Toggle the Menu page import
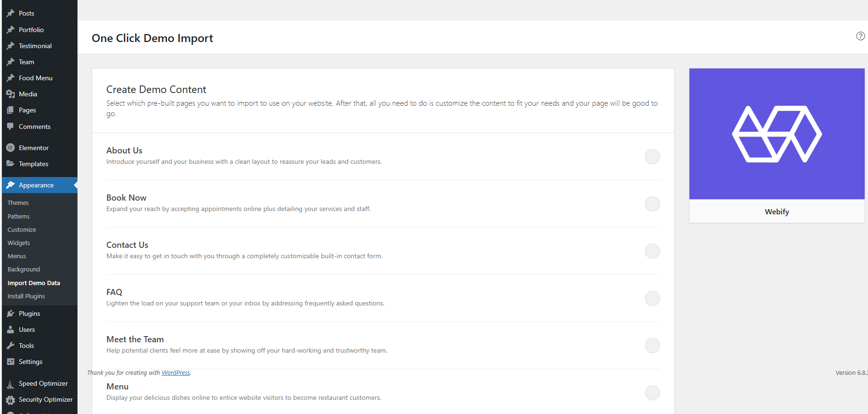The image size is (868, 414). [x=653, y=393]
